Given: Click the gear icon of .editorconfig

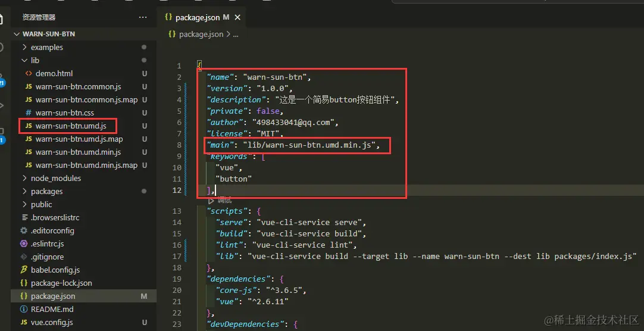Looking at the screenshot, I should pyautogui.click(x=24, y=231).
